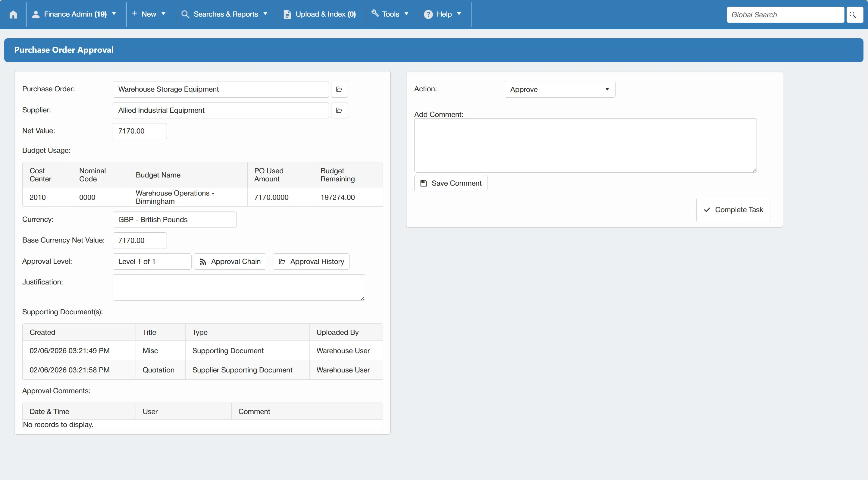868x480 pixels.
Task: Click nominal code value 0000
Action: (x=87, y=197)
